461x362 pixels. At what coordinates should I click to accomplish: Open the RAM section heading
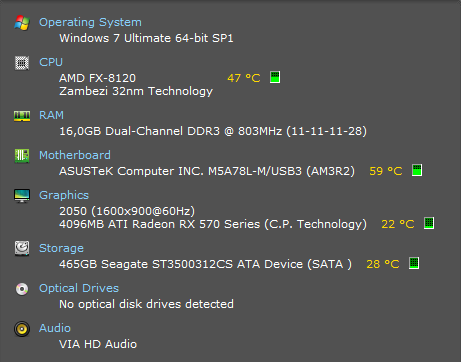(x=51, y=115)
